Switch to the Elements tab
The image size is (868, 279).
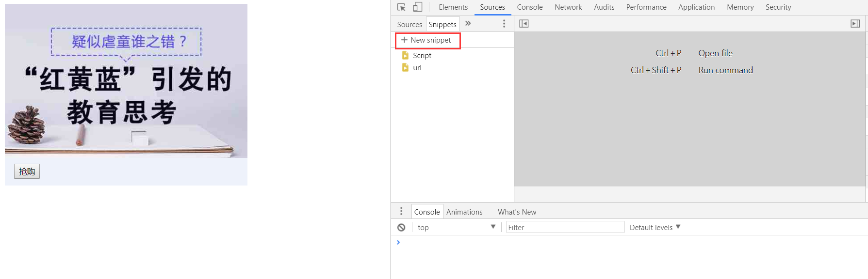point(453,7)
